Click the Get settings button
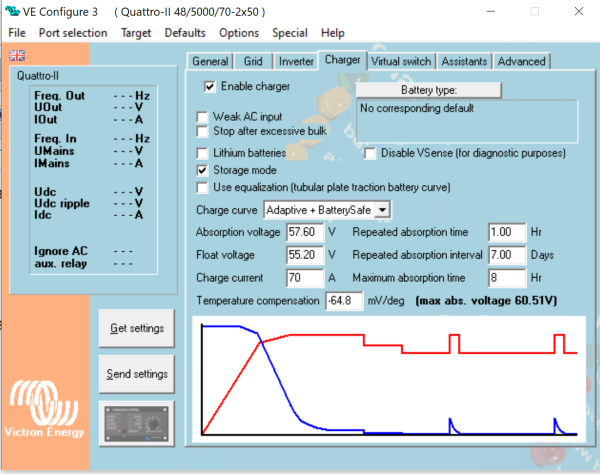Image resolution: width=600 pixels, height=474 pixels. (137, 328)
